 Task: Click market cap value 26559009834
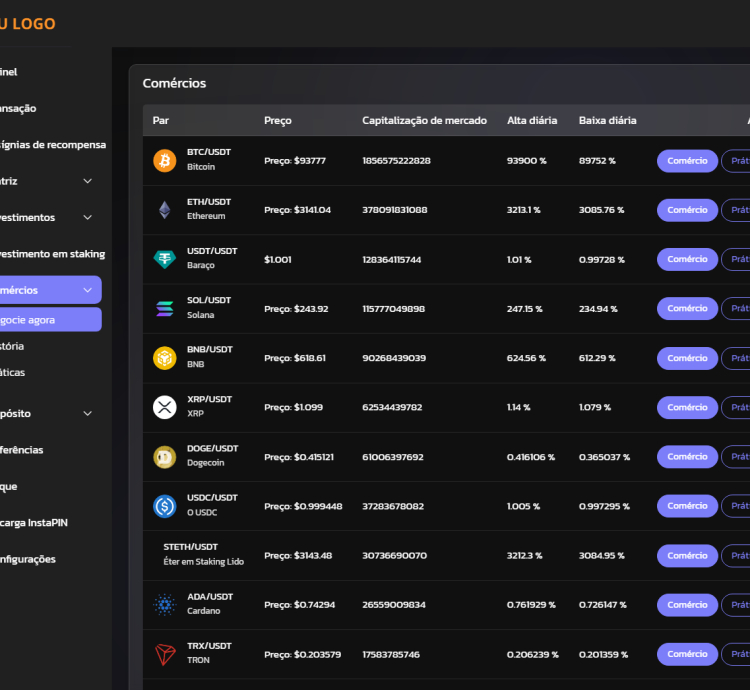(394, 605)
